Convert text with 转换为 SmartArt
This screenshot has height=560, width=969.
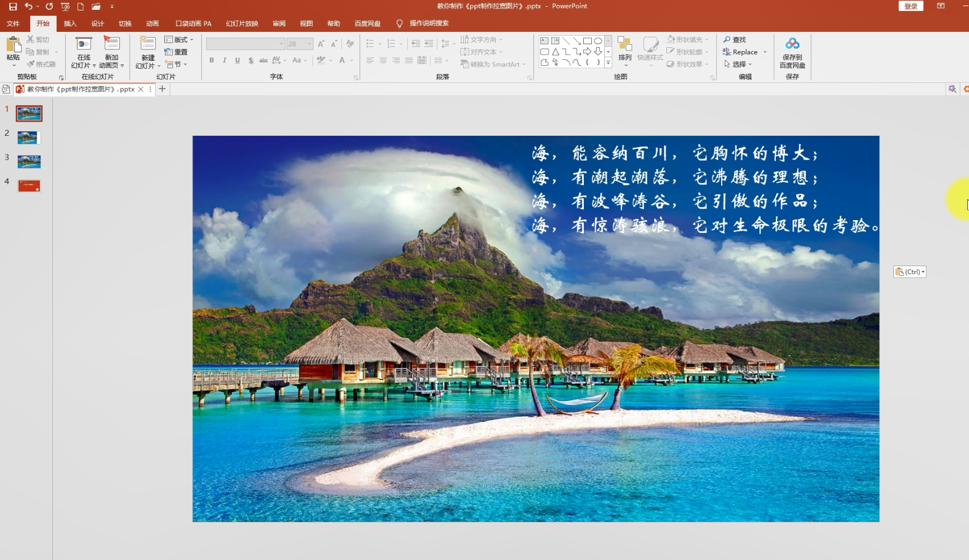tap(493, 64)
